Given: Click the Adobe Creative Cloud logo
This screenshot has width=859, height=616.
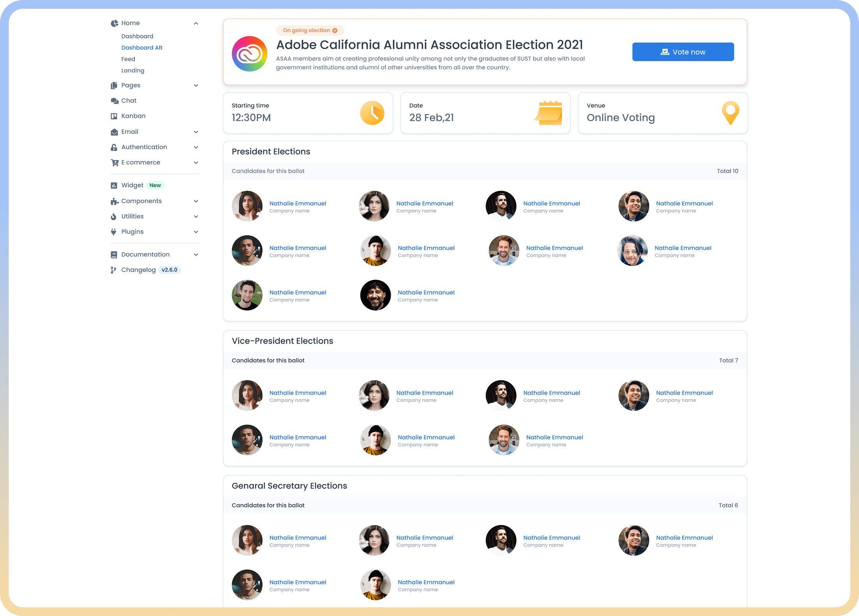Looking at the screenshot, I should tap(249, 54).
